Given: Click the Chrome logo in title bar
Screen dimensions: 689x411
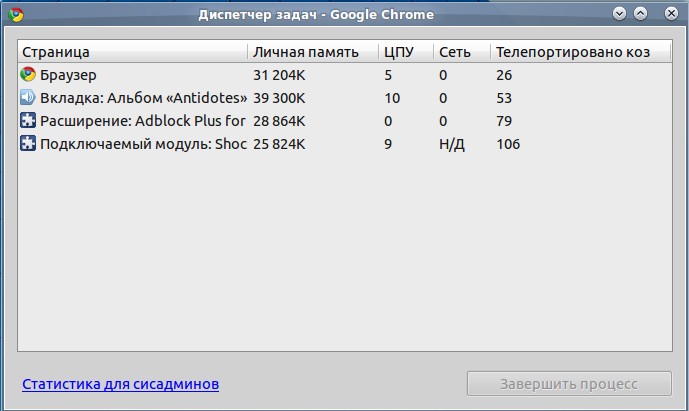Looking at the screenshot, I should (15, 14).
